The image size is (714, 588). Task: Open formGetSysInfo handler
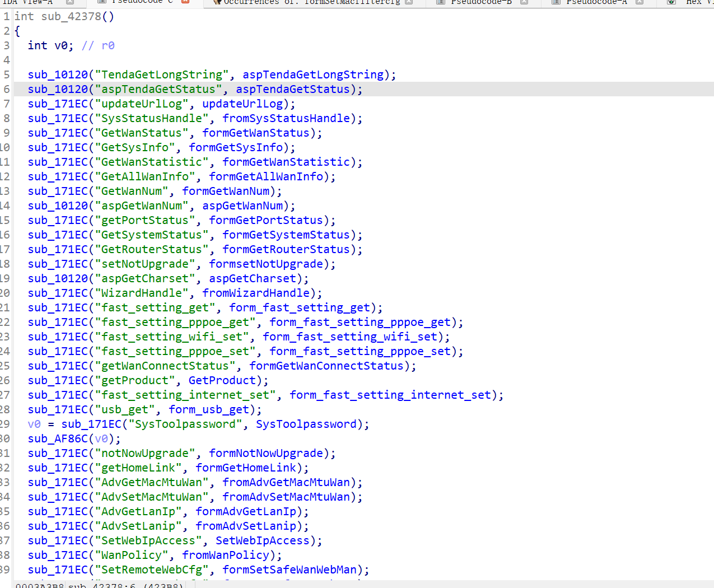[x=236, y=147]
